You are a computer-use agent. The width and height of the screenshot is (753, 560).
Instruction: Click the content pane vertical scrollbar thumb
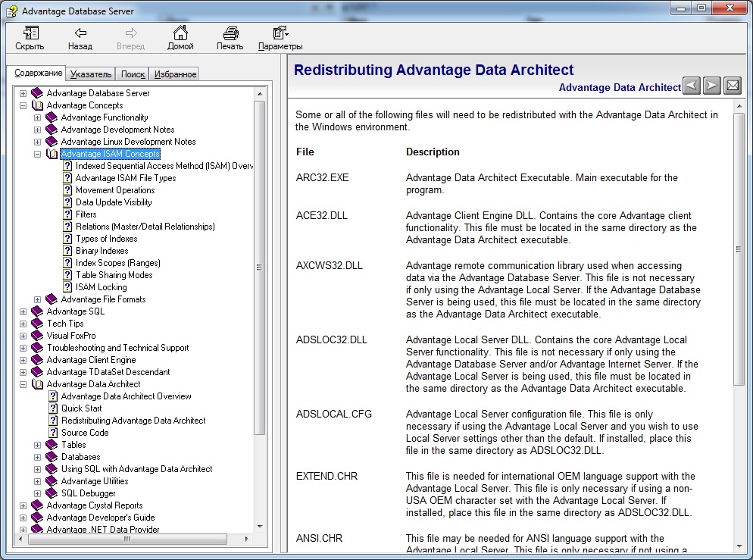tap(739, 250)
